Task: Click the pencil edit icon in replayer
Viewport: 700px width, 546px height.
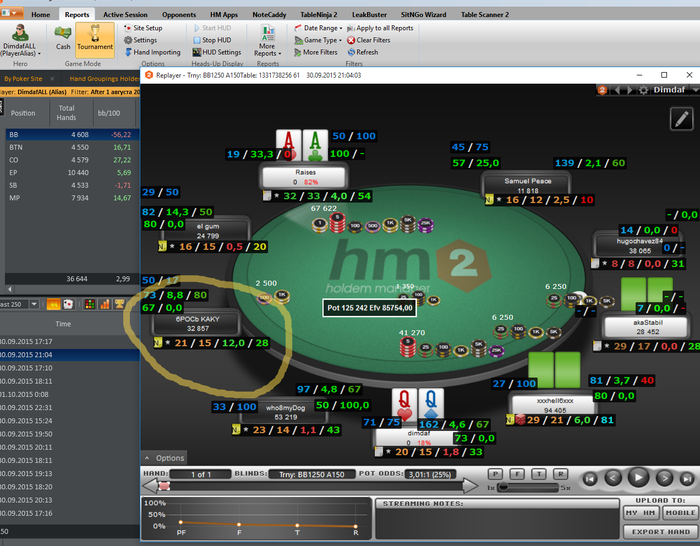Action: [681, 119]
